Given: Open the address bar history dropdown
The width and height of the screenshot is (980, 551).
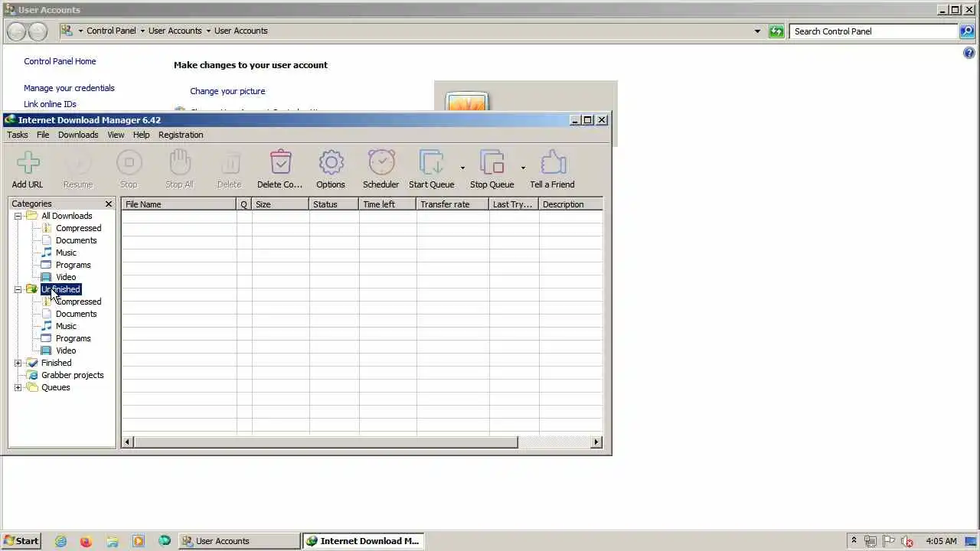Looking at the screenshot, I should tap(757, 31).
